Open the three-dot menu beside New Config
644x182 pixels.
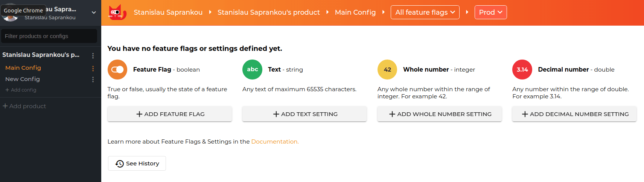(x=93, y=80)
